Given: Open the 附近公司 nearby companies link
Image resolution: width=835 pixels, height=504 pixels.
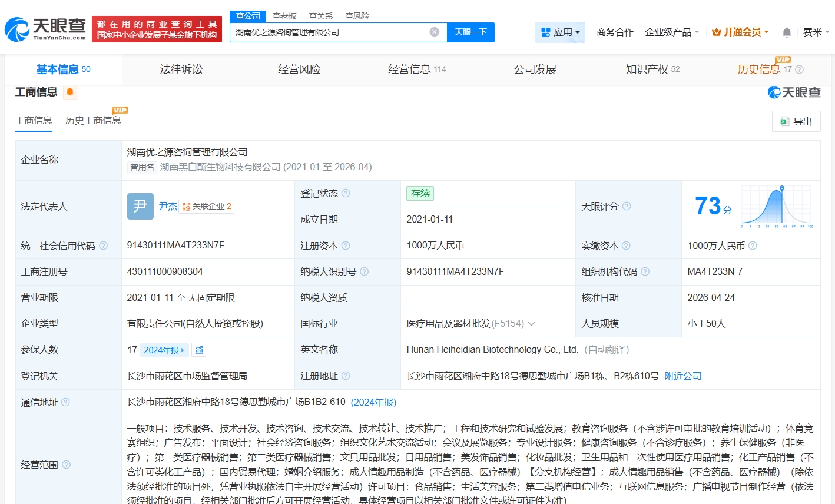Looking at the screenshot, I should click(x=682, y=376).
